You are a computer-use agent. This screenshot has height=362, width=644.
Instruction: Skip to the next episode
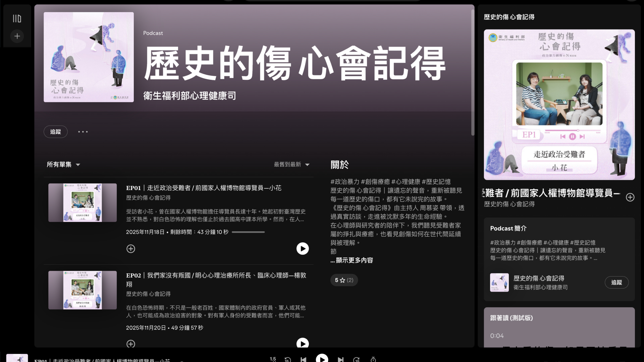tap(341, 359)
